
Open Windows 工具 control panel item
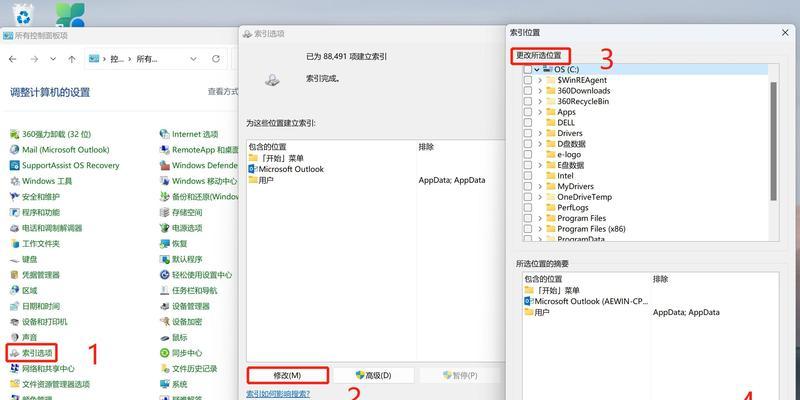coord(46,181)
